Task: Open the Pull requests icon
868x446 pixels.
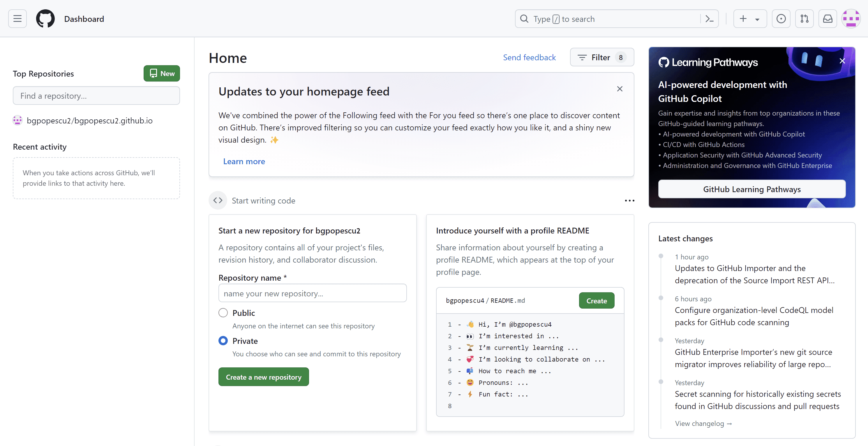Action: click(804, 19)
